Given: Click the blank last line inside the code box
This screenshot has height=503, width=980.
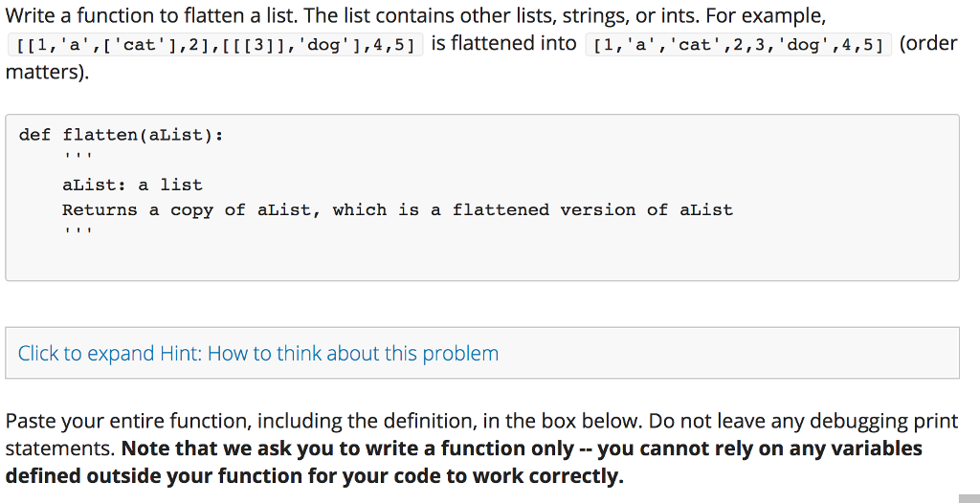Looking at the screenshot, I should (383, 259).
